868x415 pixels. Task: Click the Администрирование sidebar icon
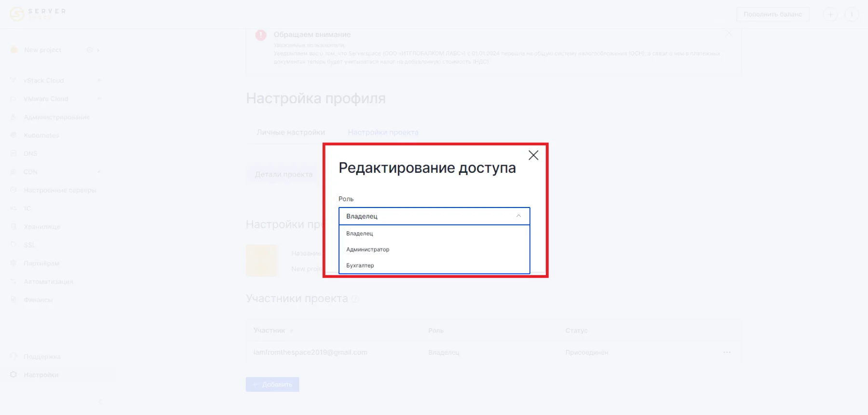[14, 117]
